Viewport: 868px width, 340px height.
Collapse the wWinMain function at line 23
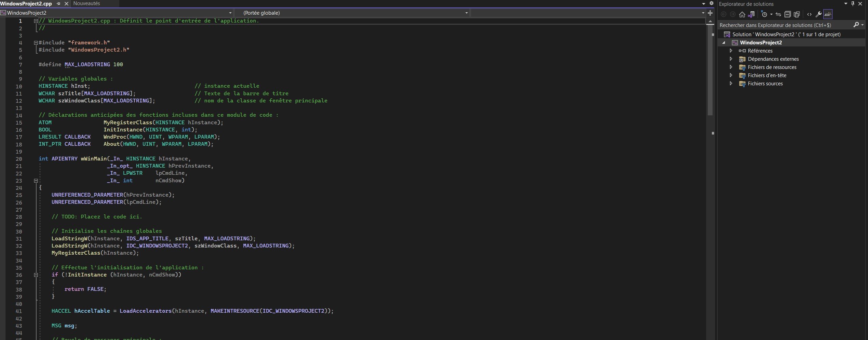[x=36, y=181]
